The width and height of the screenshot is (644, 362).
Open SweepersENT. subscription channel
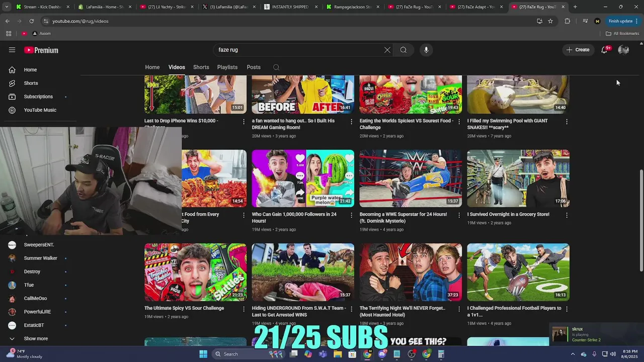pyautogui.click(x=38, y=245)
